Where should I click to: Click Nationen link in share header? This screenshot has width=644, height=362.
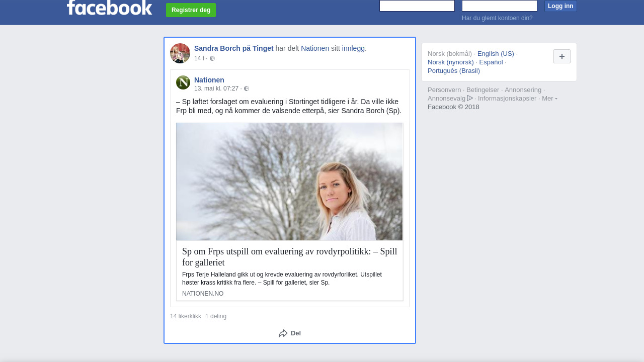315,48
